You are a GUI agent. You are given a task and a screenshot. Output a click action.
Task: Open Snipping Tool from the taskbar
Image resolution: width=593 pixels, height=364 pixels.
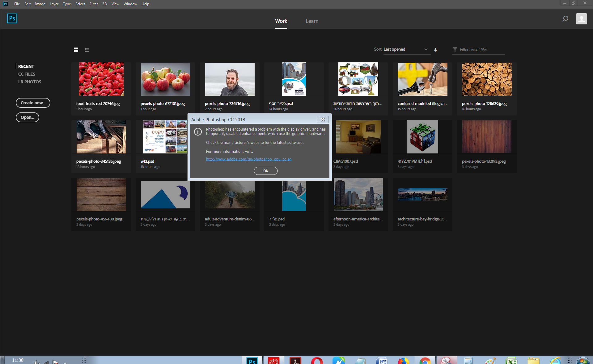point(447,360)
